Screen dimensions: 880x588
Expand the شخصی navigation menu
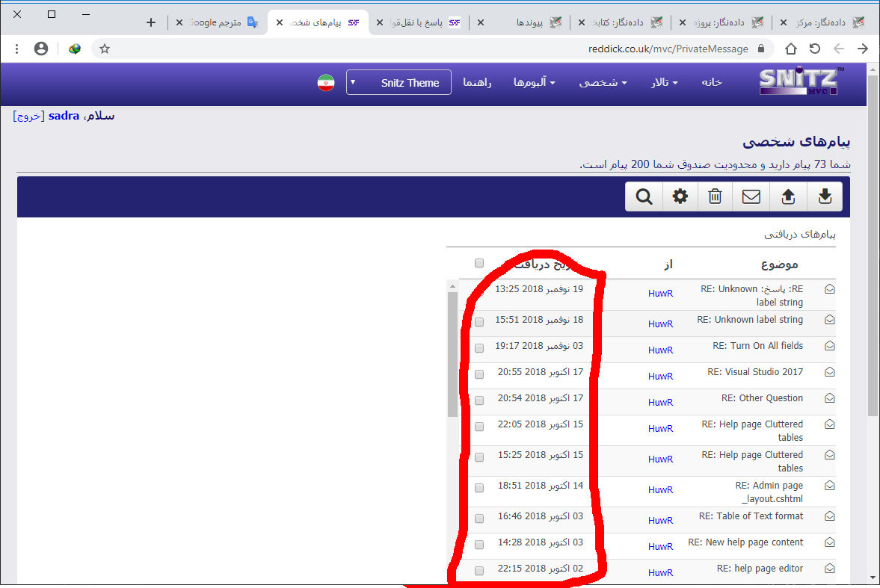603,83
